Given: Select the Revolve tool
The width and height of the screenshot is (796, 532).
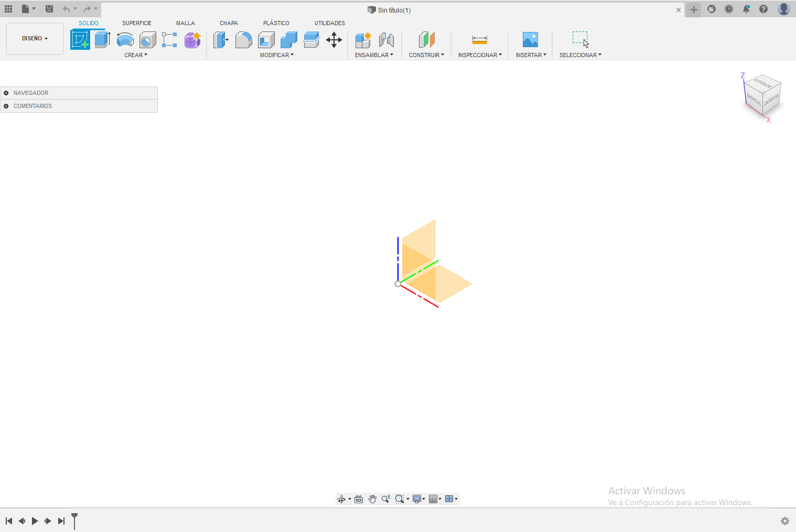Looking at the screenshot, I should click(x=125, y=40).
